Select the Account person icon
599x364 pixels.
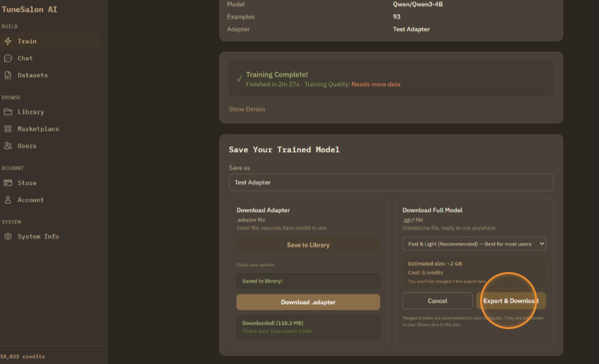(x=8, y=200)
